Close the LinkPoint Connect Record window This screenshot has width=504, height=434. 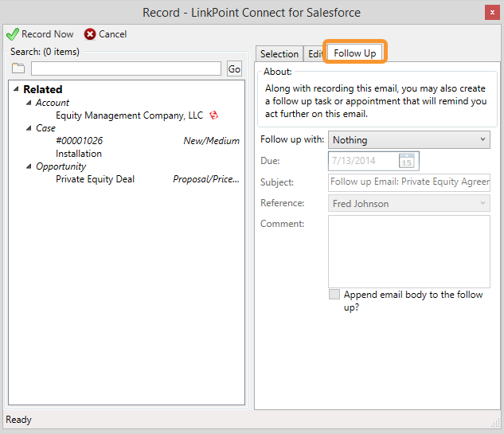coord(492,13)
